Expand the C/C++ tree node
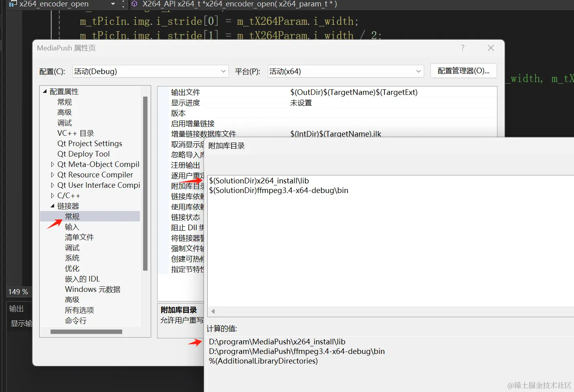 53,195
